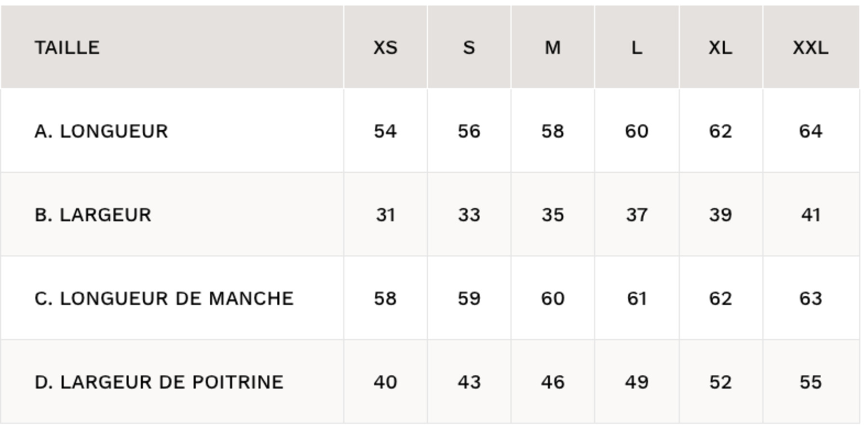Click the M size column header
868x426 pixels.
point(553,48)
